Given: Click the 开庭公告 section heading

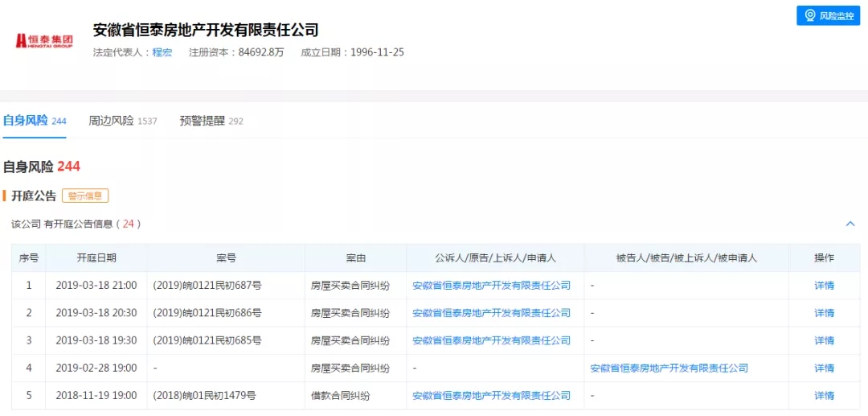Looking at the screenshot, I should coord(34,196).
